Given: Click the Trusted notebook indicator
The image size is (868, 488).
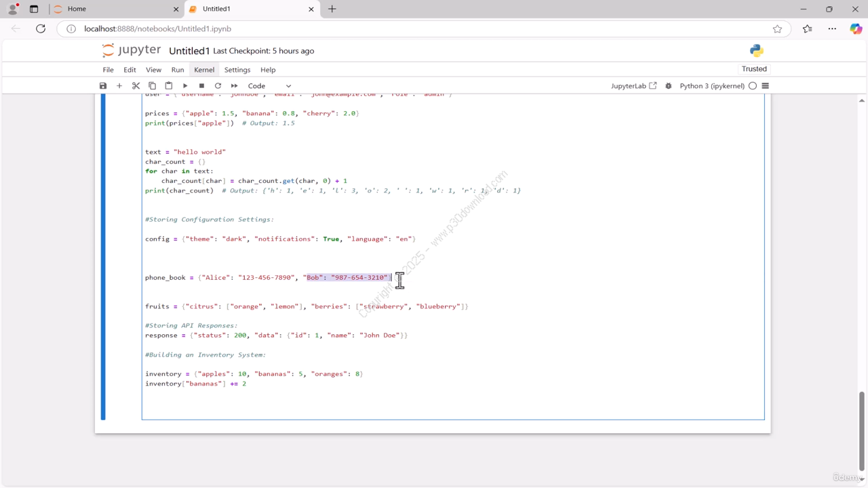Looking at the screenshot, I should pyautogui.click(x=754, y=69).
